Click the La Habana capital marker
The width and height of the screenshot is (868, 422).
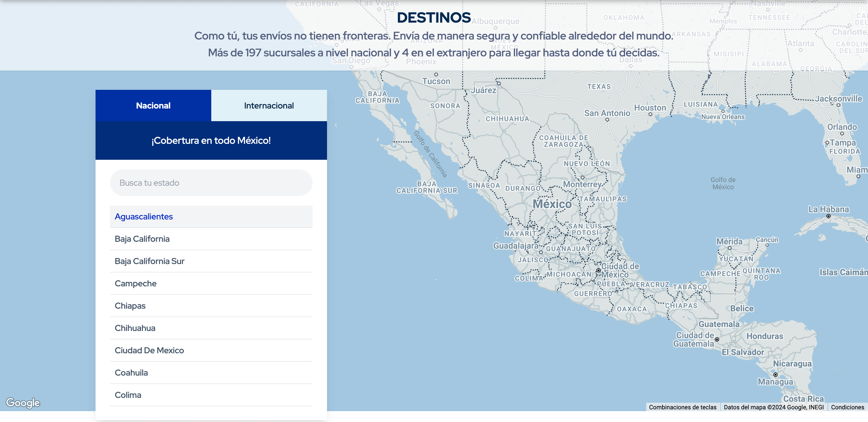828,216
